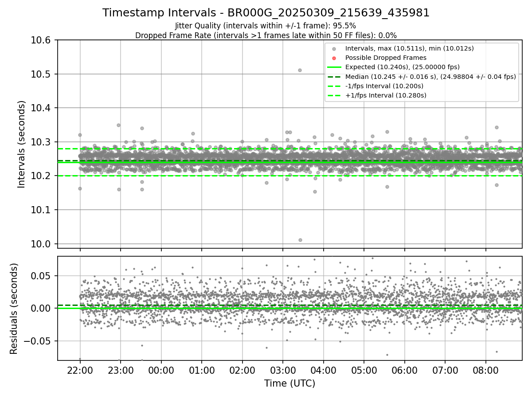Screen dimensions: 532x399
Task: Click y-axis tick label '10.2'
Action: pyautogui.click(x=40, y=176)
